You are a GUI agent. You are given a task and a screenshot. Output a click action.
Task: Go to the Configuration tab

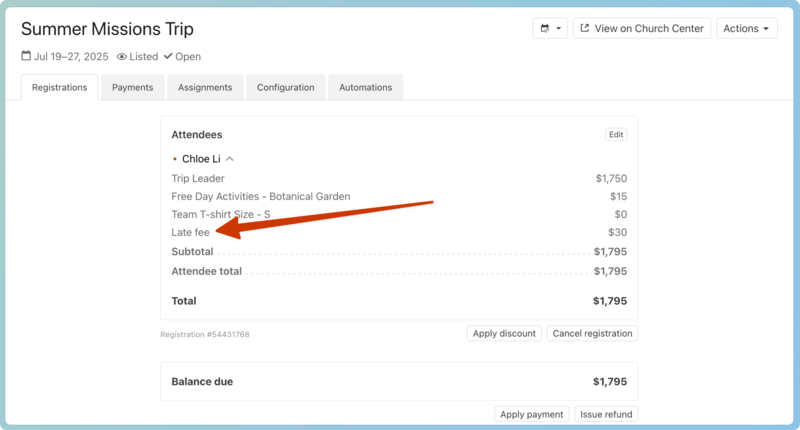[285, 87]
